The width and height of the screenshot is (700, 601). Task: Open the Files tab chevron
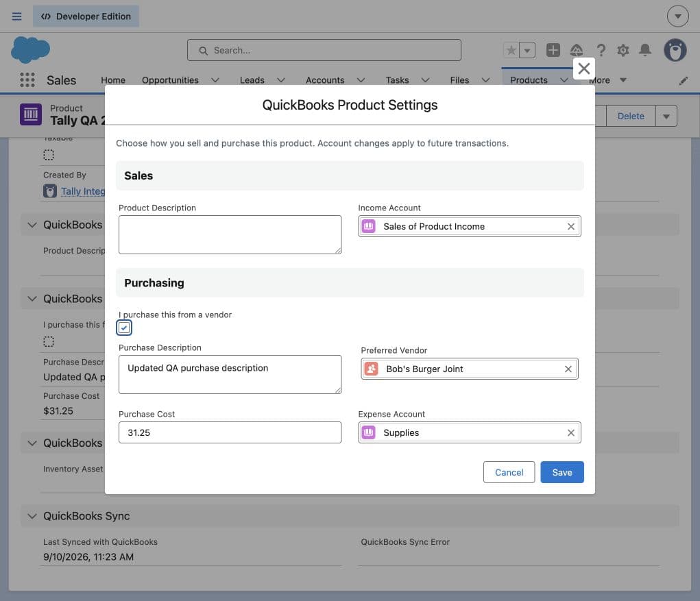coord(485,80)
